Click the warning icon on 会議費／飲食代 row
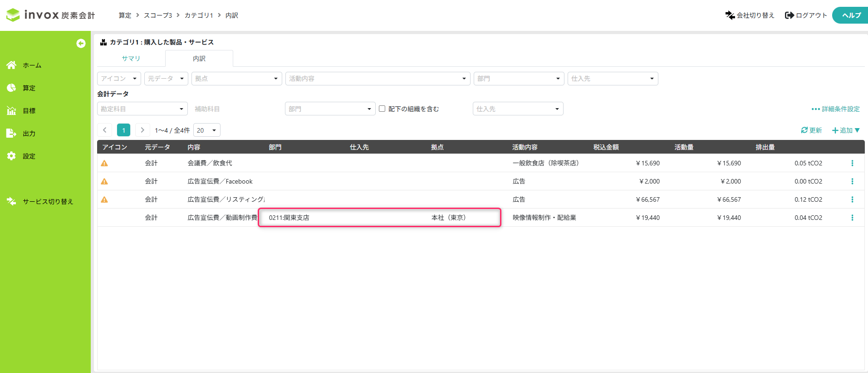The height and width of the screenshot is (373, 868). pos(104,163)
